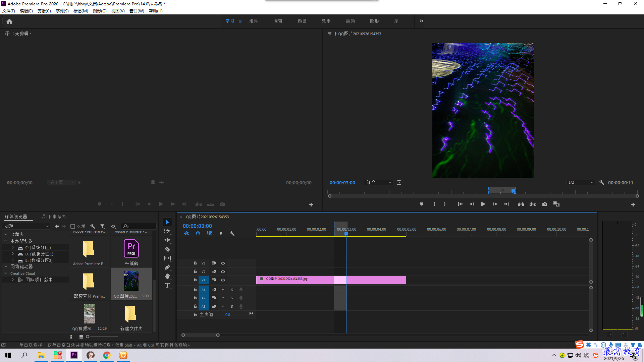Viewport: 644px width, 362px height.
Task: Open the 窗口(W) menu
Action: coord(137,11)
